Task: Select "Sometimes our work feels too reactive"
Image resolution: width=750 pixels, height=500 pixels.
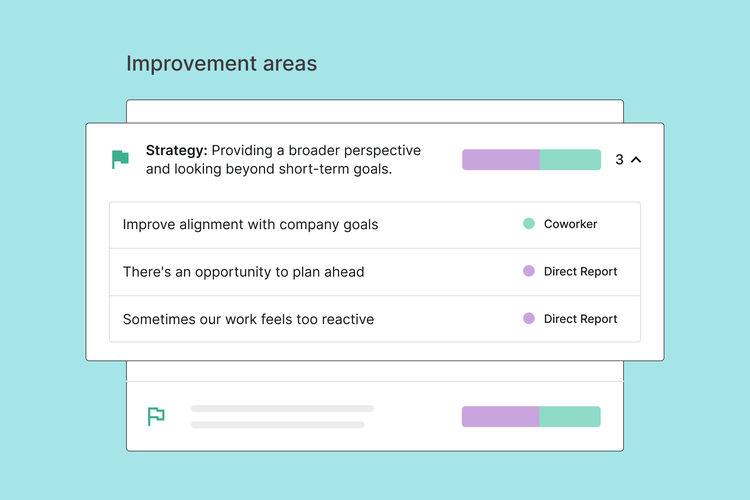Action: (248, 320)
